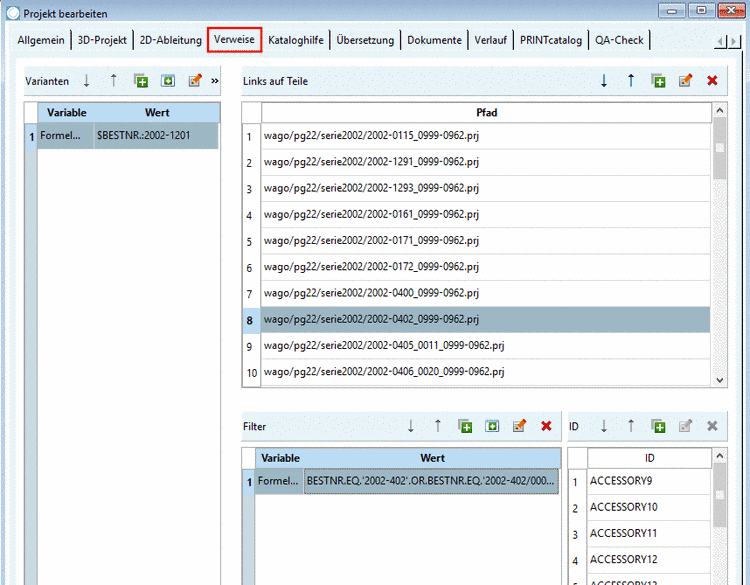The width and height of the screenshot is (750, 585).
Task: Edit selected link in Links auf Teile
Action: (x=685, y=80)
